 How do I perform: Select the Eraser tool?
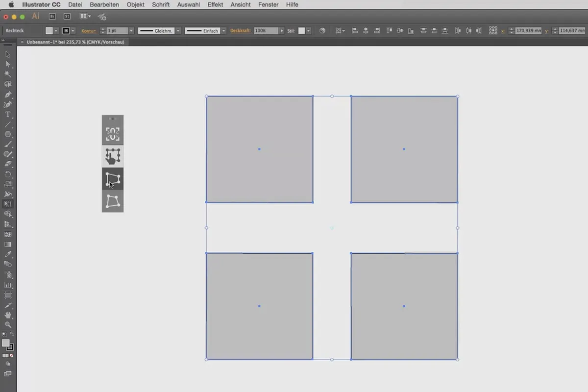point(8,164)
